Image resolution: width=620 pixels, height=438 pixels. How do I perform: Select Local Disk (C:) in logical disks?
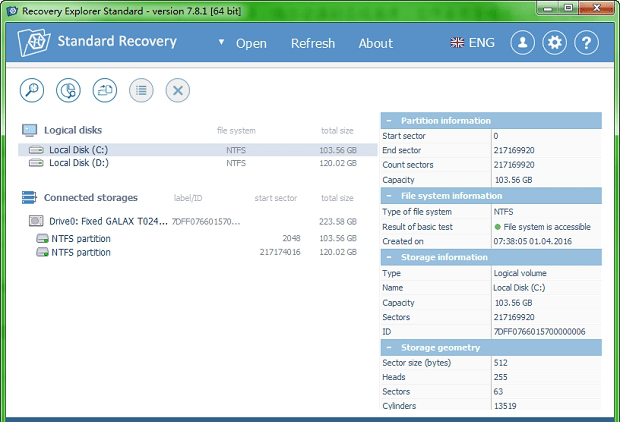pos(198,150)
